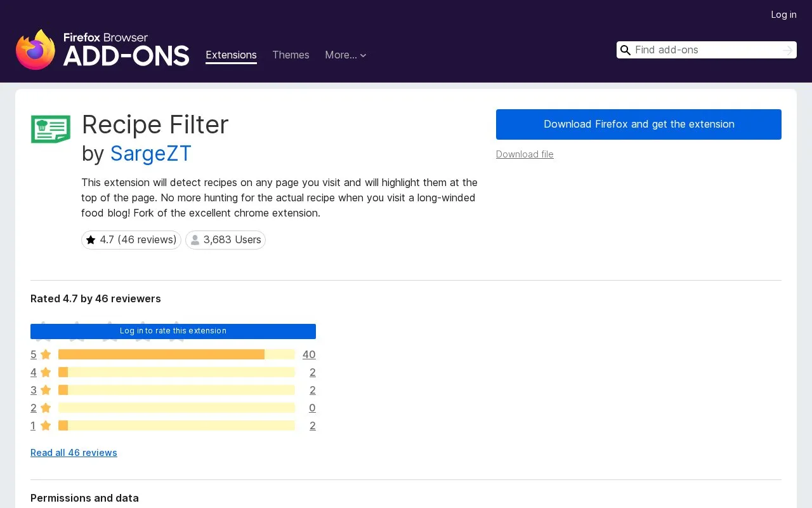This screenshot has height=508, width=812.
Task: Click the star icon in the 1-star row
Action: (46, 425)
